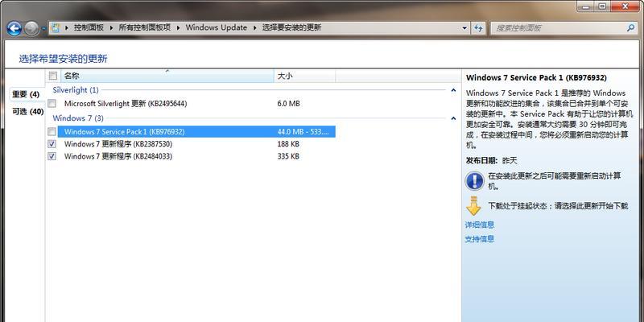644x322 pixels.
Task: Collapse the Silverlight (1) group
Action: [453, 90]
